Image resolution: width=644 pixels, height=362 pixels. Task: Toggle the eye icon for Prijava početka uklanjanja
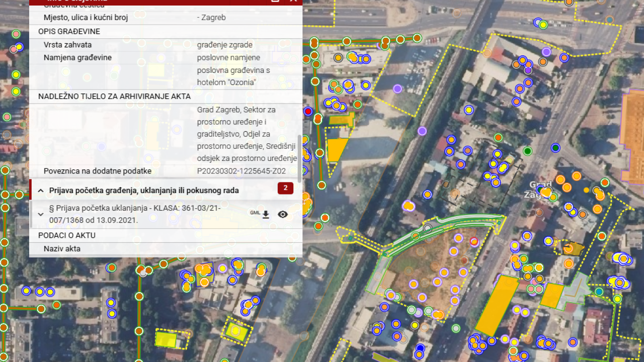click(283, 215)
